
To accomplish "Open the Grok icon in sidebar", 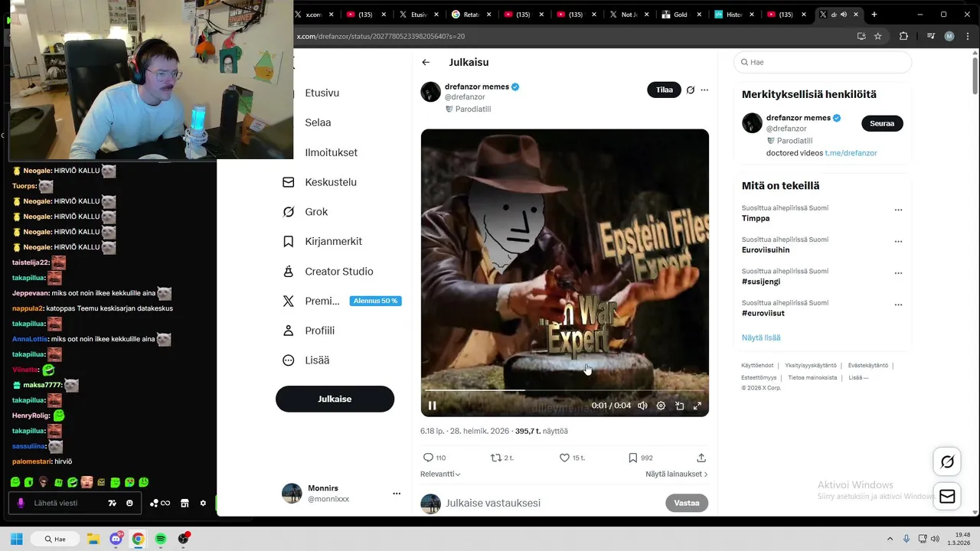I will pos(289,212).
